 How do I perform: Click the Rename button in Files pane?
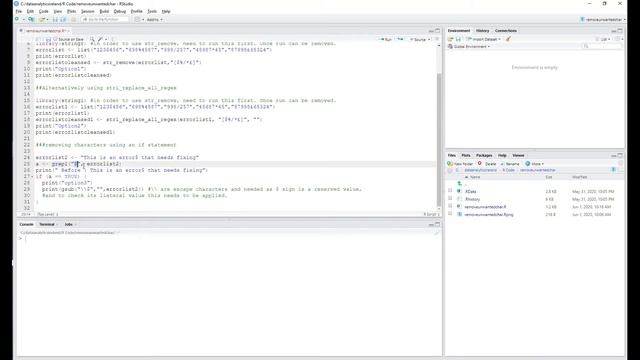click(510, 164)
